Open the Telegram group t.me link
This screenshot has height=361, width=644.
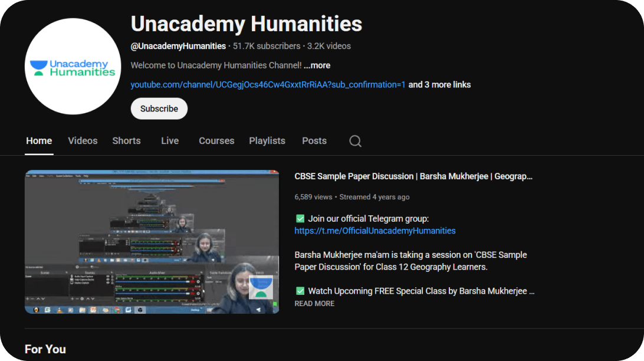pos(375,231)
